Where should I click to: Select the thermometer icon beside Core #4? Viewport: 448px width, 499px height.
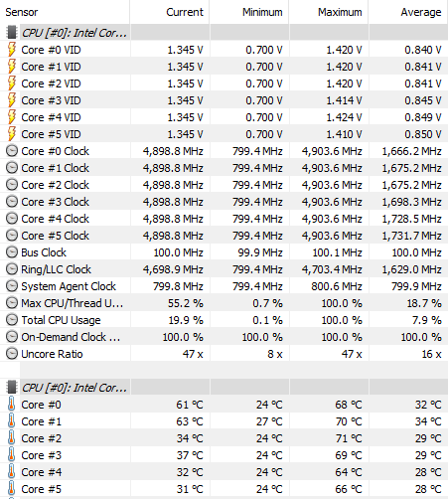coord(12,472)
